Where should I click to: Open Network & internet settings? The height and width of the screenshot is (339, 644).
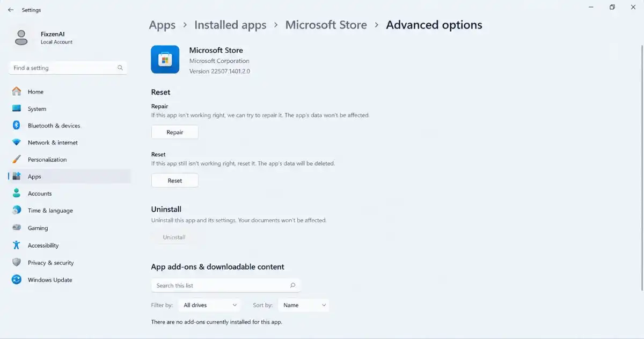point(70,142)
